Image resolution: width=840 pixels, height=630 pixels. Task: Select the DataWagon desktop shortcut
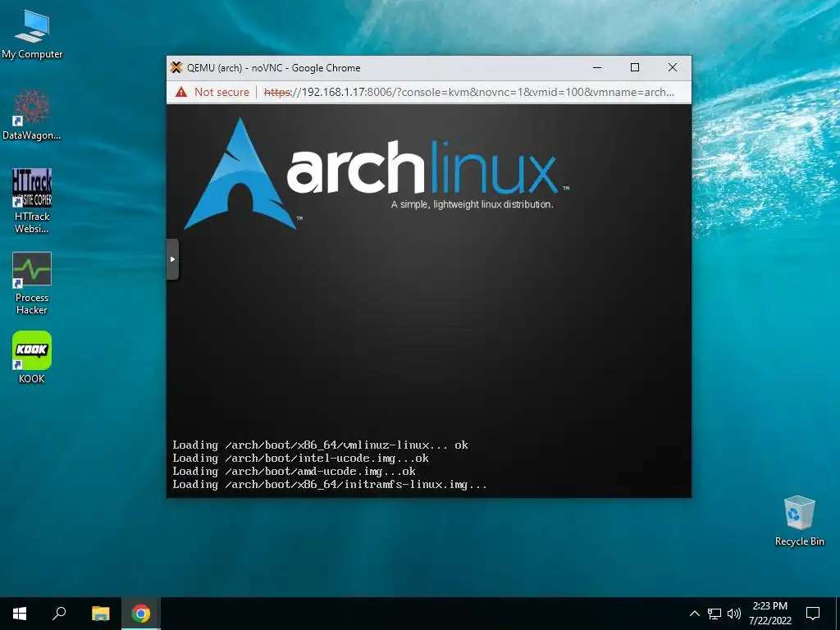click(x=32, y=115)
